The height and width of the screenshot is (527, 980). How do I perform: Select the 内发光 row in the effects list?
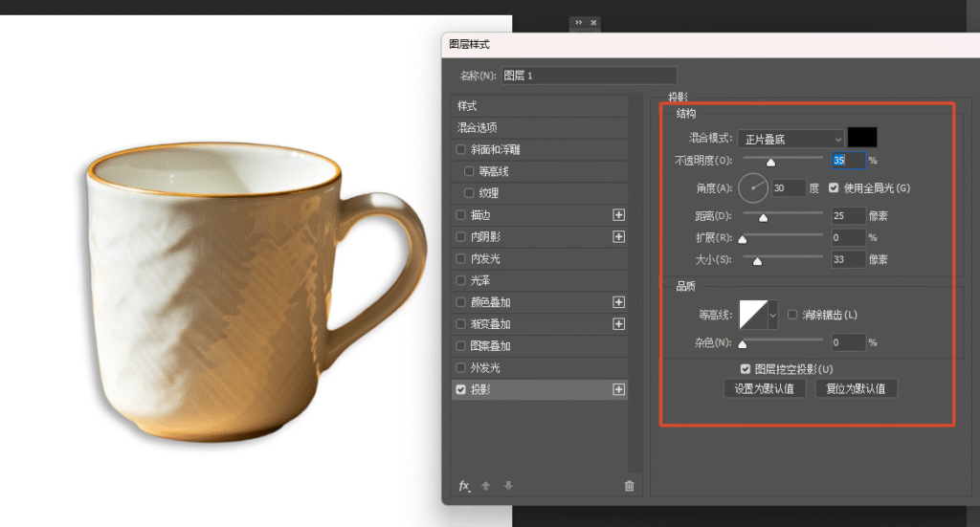click(540, 258)
